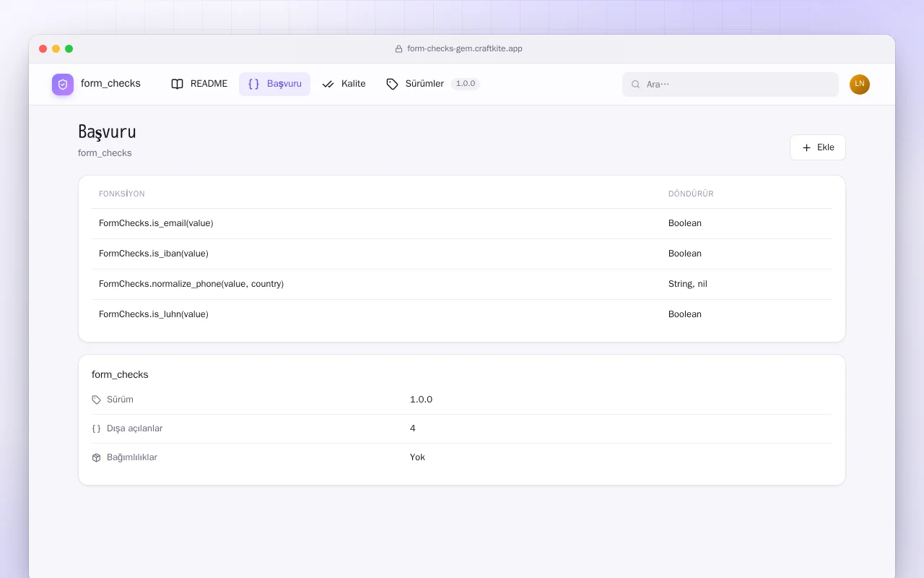Select the 1.0.0 version badge
The width and height of the screenshot is (924, 578).
pyautogui.click(x=466, y=84)
